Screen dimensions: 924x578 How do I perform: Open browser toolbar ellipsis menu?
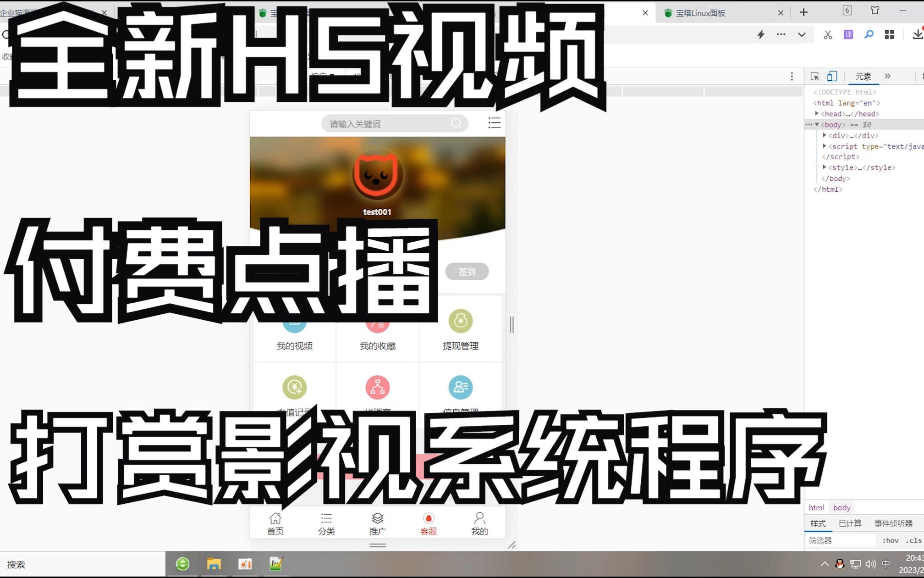tap(781, 34)
